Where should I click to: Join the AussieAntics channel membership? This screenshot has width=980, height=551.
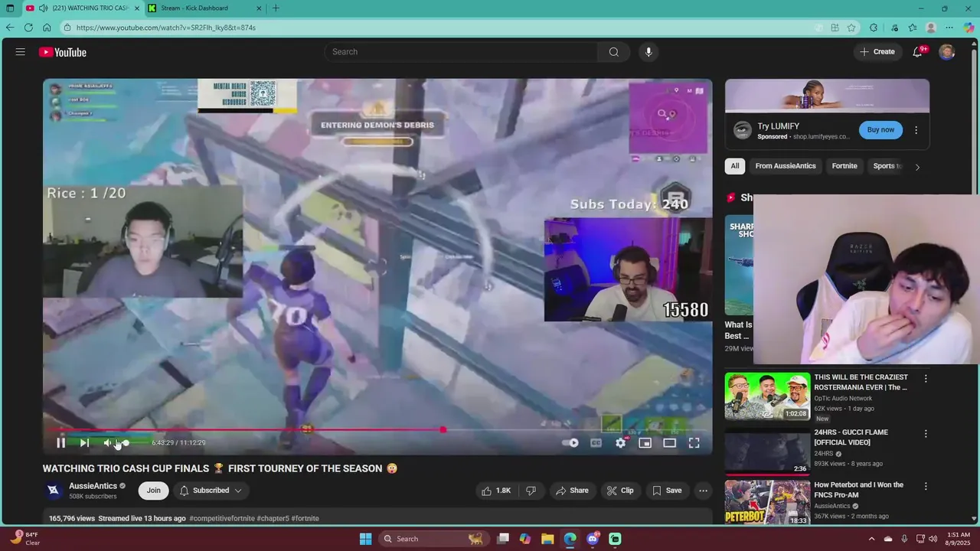point(154,491)
